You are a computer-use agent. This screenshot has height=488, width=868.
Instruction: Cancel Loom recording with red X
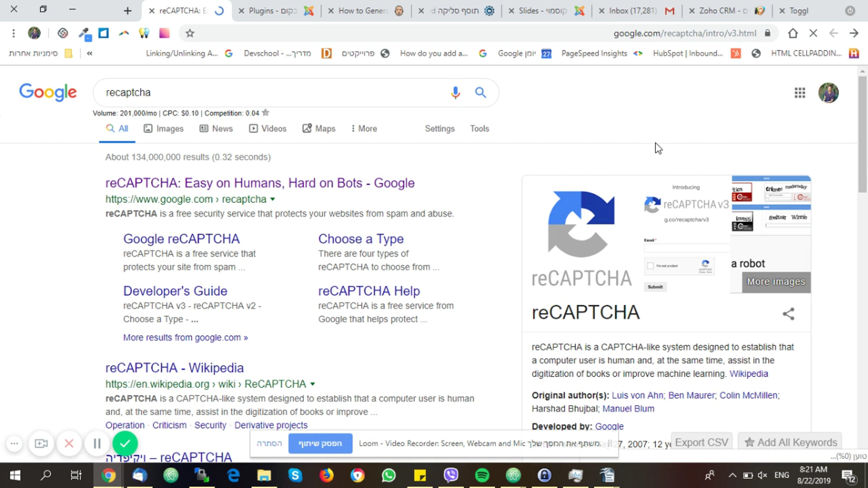click(69, 444)
